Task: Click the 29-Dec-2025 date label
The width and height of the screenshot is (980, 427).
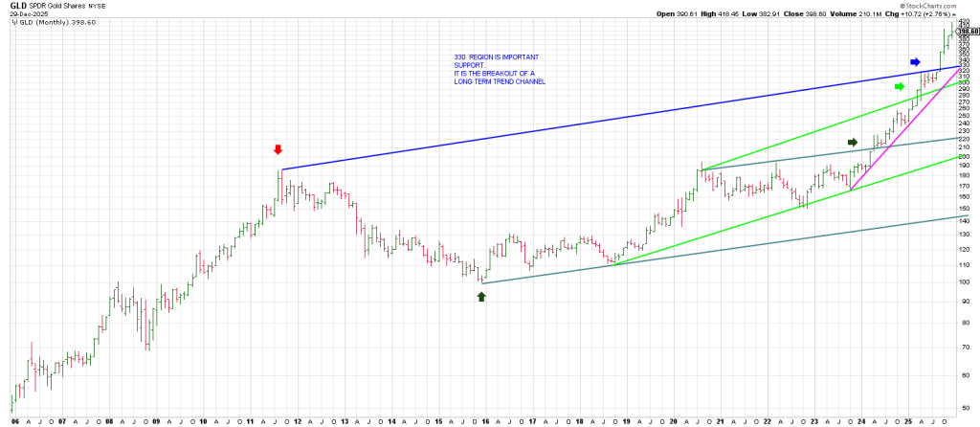Action: (x=25, y=14)
